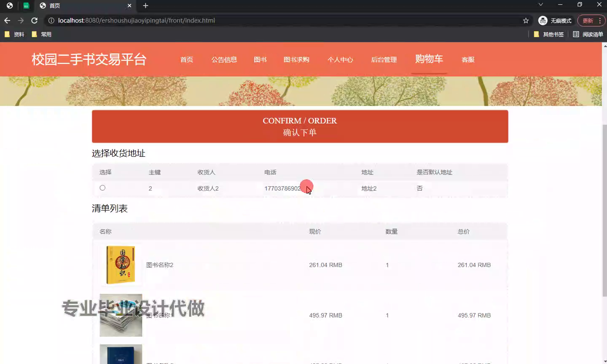Click the 图书名称2 book cover thumbnail
This screenshot has width=607, height=364.
[121, 265]
